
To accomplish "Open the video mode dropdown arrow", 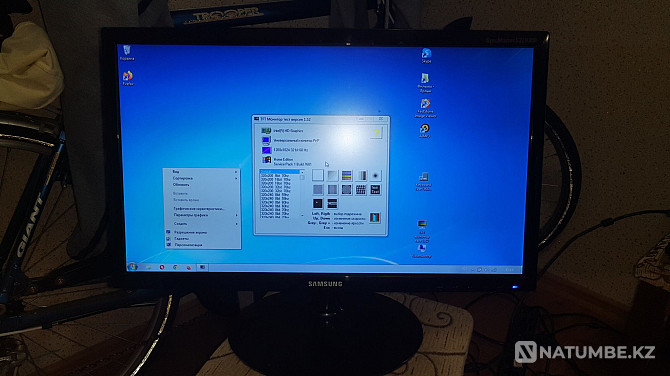I will (302, 172).
